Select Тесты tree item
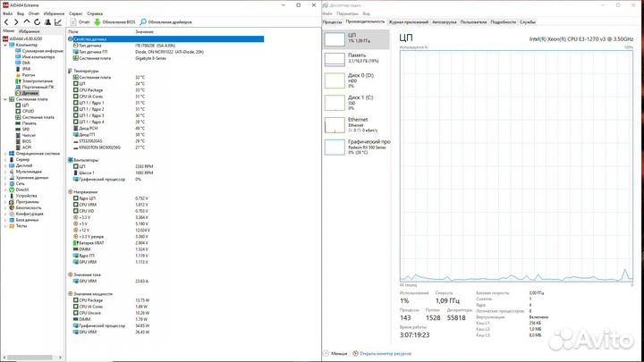644x362 pixels. click(18, 226)
